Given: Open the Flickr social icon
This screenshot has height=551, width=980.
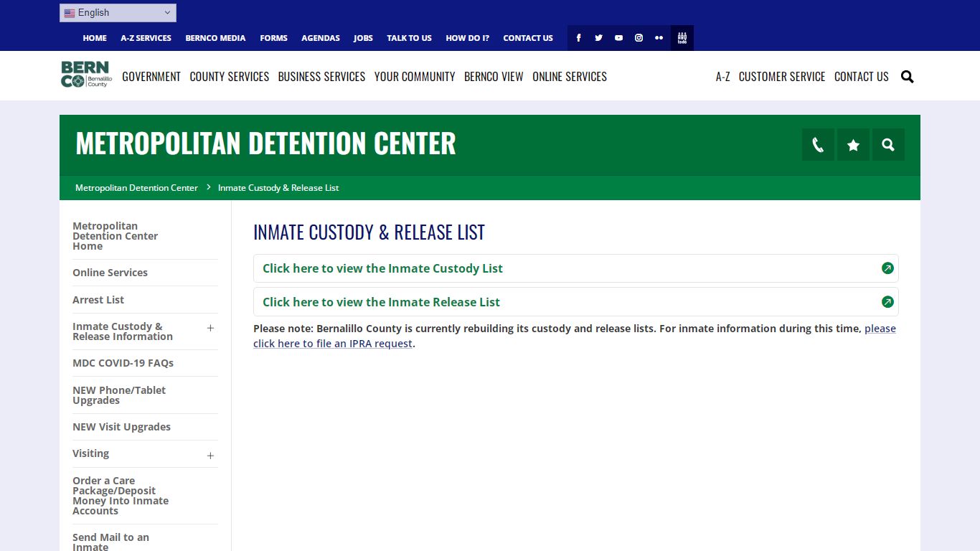Looking at the screenshot, I should (659, 38).
